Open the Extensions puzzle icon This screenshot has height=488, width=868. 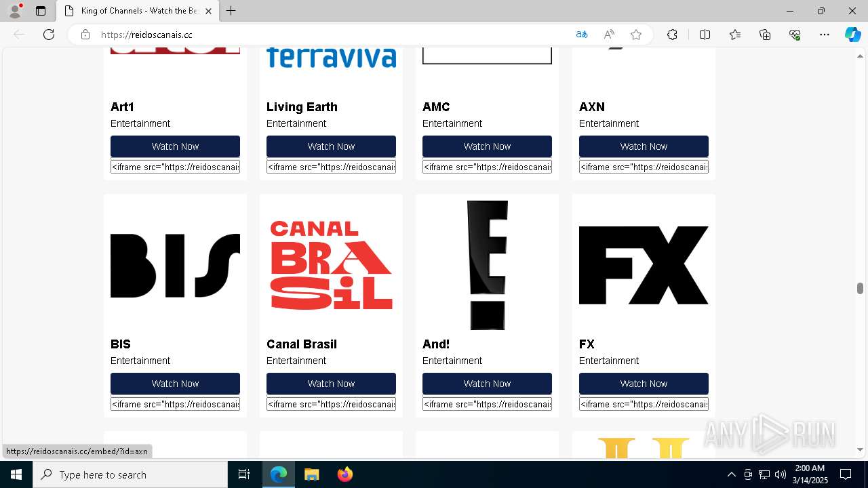point(672,35)
